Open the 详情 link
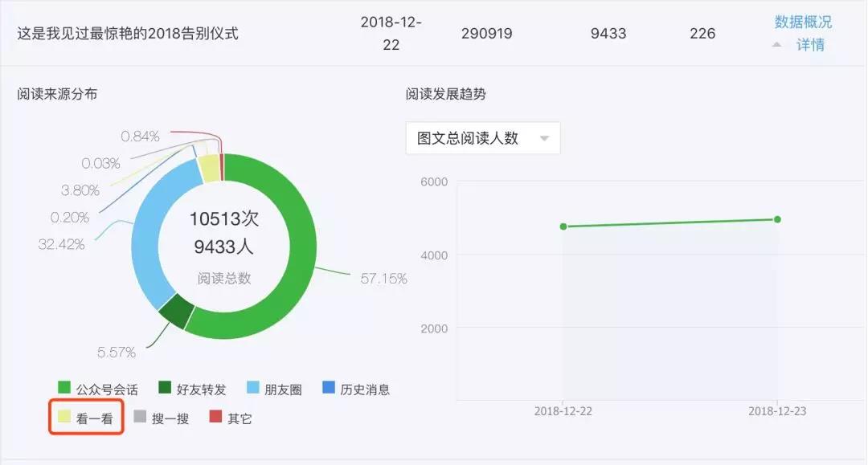The width and height of the screenshot is (868, 465). click(811, 46)
